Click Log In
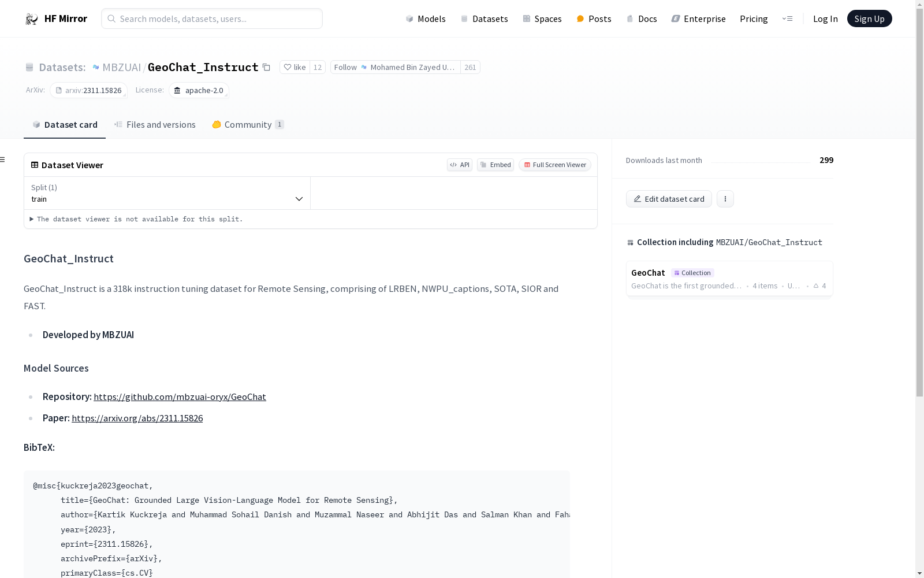This screenshot has height=578, width=924. pos(825,18)
